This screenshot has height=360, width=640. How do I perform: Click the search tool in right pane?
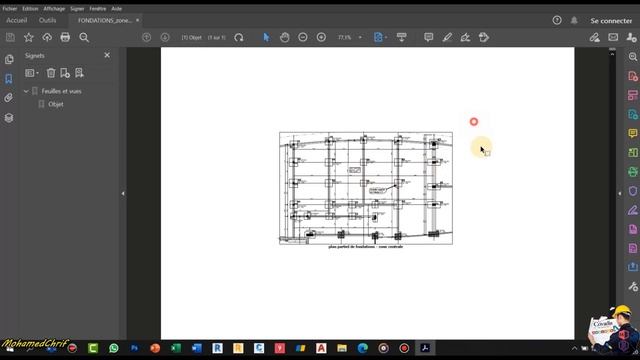point(633,57)
